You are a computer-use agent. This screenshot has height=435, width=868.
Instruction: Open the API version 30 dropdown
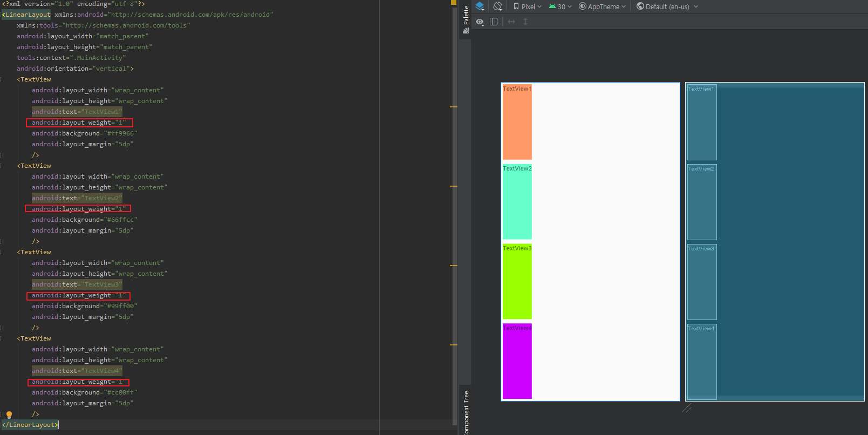(x=560, y=6)
